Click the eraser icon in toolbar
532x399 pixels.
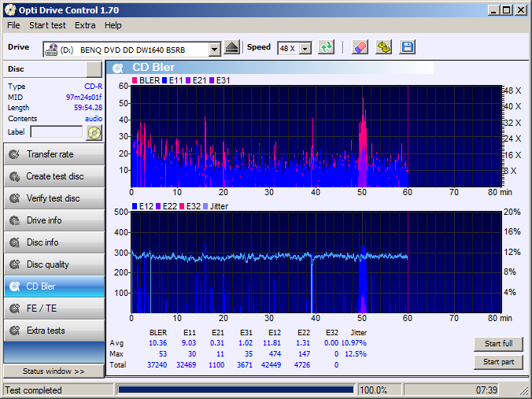click(360, 47)
